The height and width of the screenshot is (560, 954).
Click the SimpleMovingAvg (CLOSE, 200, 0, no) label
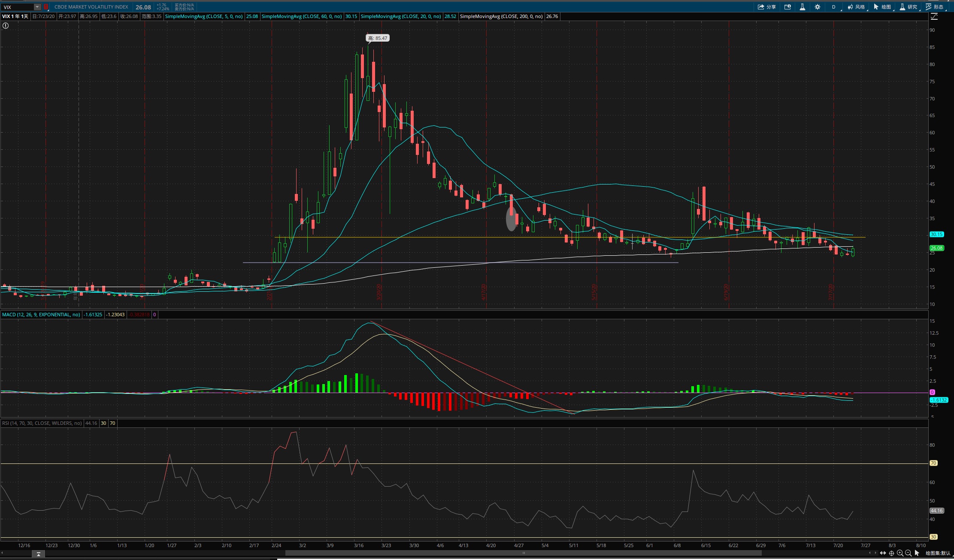(x=501, y=16)
